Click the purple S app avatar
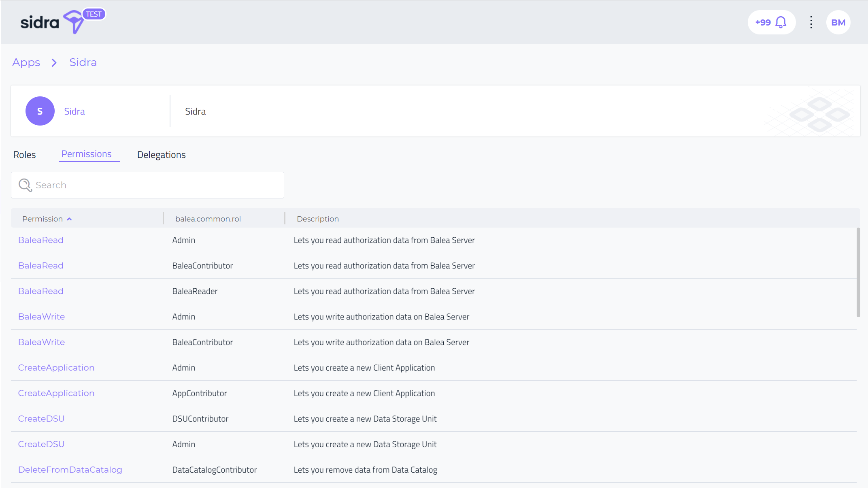Viewport: 868px width, 488px height. point(40,111)
